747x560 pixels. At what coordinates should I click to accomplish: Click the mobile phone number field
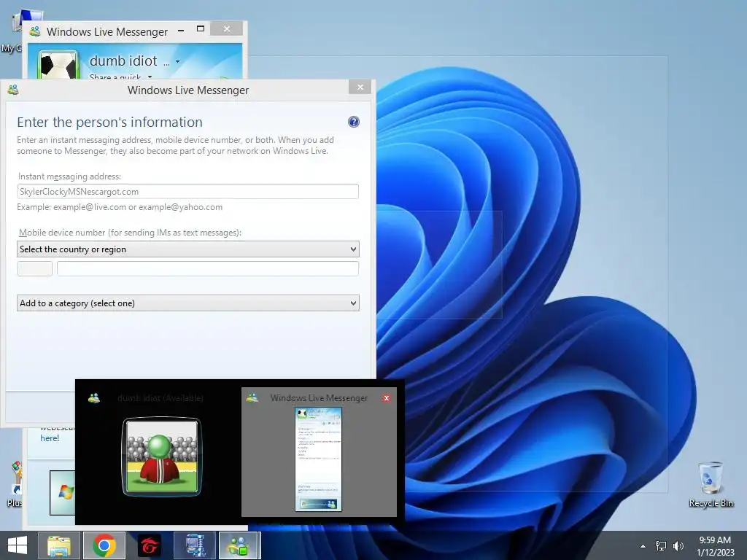pyautogui.click(x=208, y=268)
